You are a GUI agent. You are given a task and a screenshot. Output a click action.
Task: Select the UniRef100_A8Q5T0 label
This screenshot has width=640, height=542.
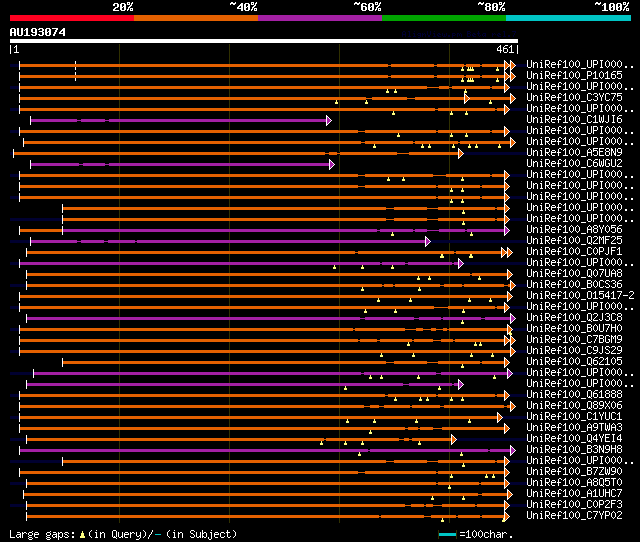pyautogui.click(x=574, y=483)
